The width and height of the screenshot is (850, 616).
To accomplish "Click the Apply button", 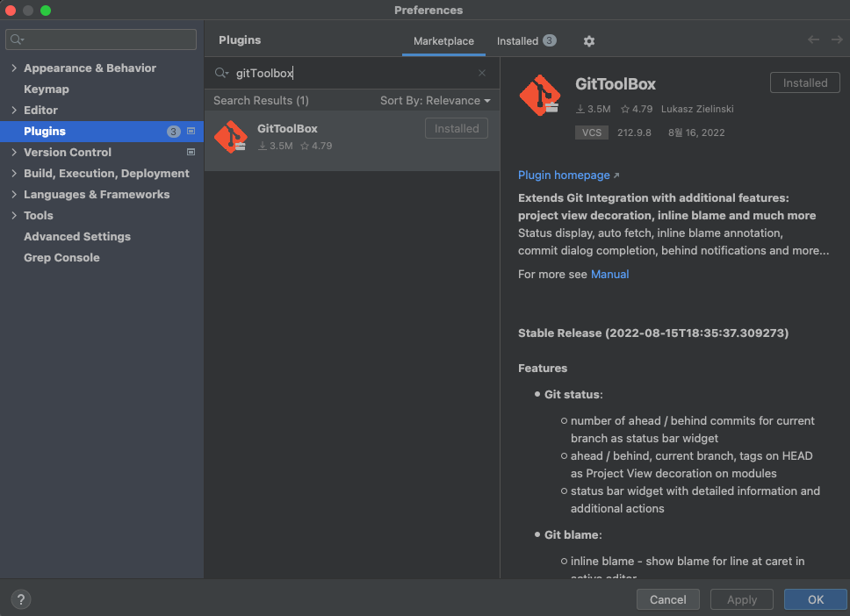I will click(x=742, y=599).
